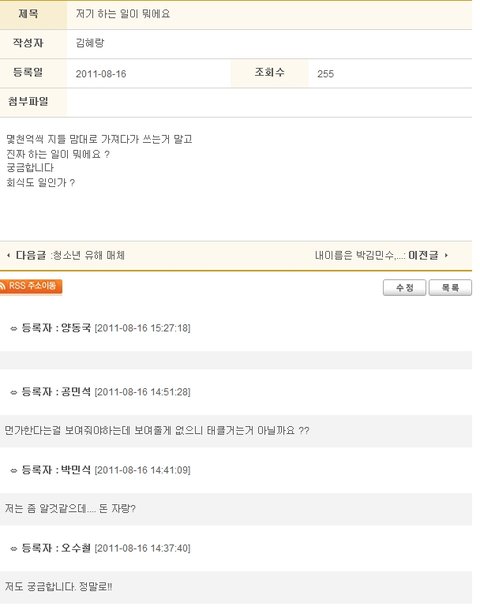
Task: Click the left arrow beside 다음글
Action: point(9,255)
